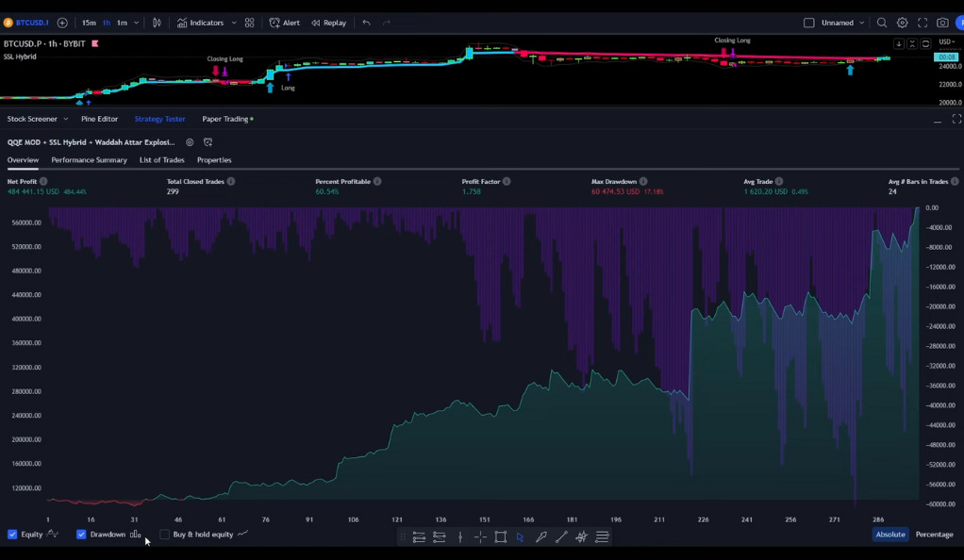Enter fullscreen mode
Viewport: 964px width, 560px height.
tap(922, 23)
